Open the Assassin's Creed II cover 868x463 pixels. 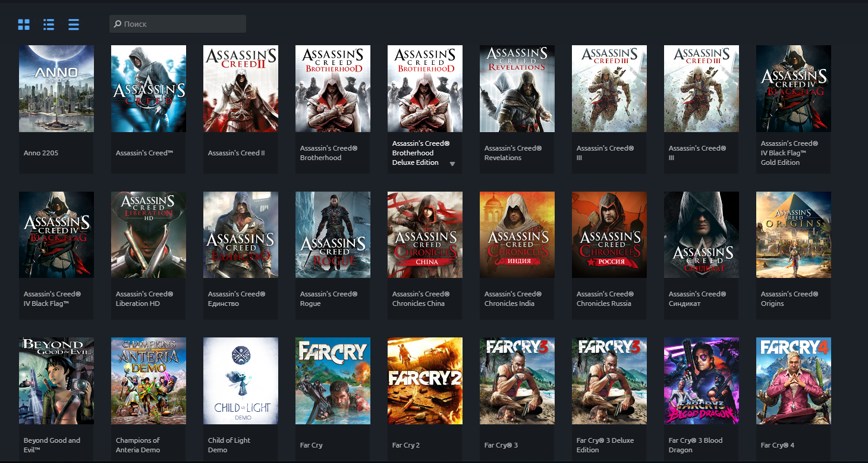(x=241, y=89)
